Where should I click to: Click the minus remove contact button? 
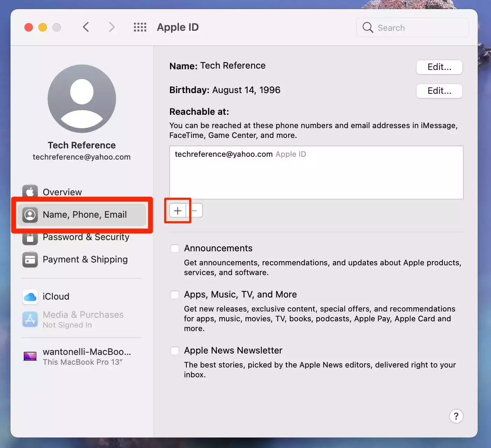point(195,211)
